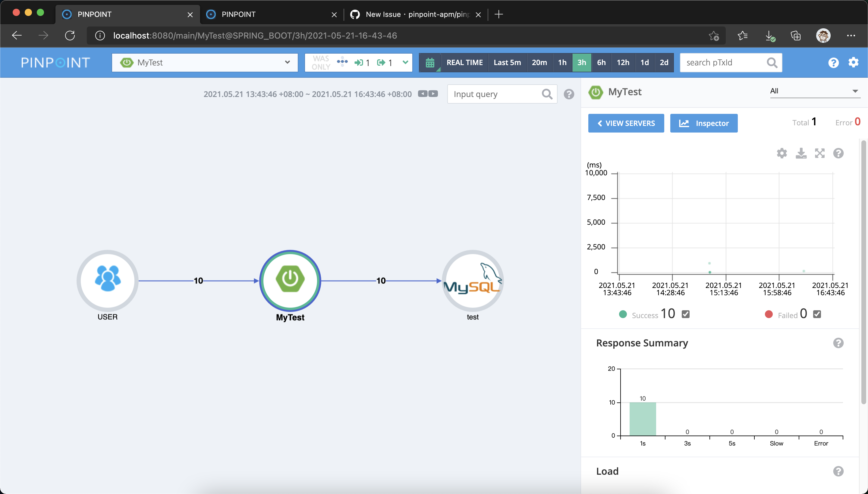Image resolution: width=868 pixels, height=494 pixels.
Task: Open the Inspector button
Action: coord(703,123)
